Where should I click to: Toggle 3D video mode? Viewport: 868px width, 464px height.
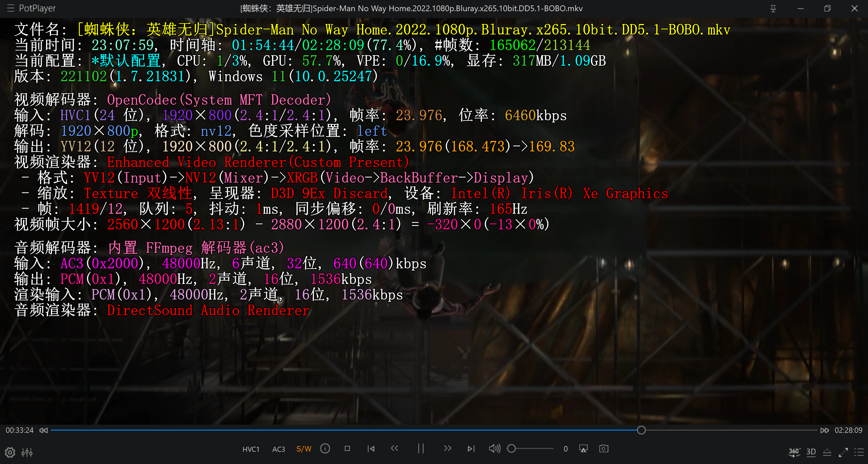click(x=811, y=452)
